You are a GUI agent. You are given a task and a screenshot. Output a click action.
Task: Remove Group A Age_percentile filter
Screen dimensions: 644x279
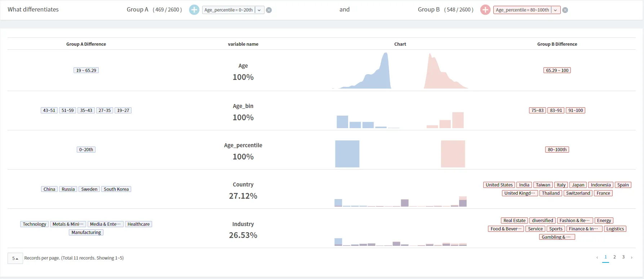(269, 10)
